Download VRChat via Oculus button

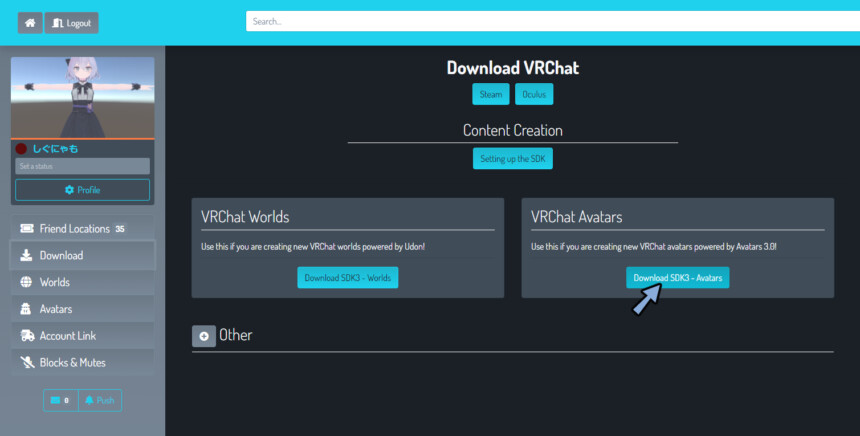[x=534, y=94]
